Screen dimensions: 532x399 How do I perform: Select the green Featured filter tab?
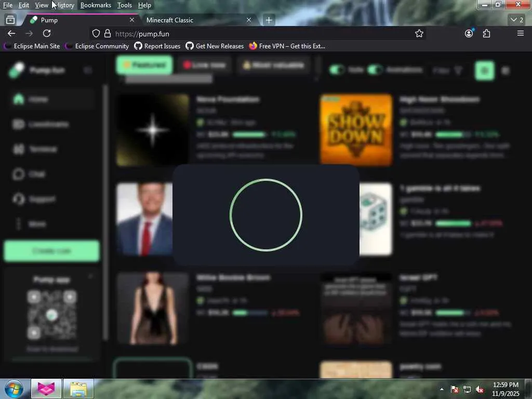[144, 65]
